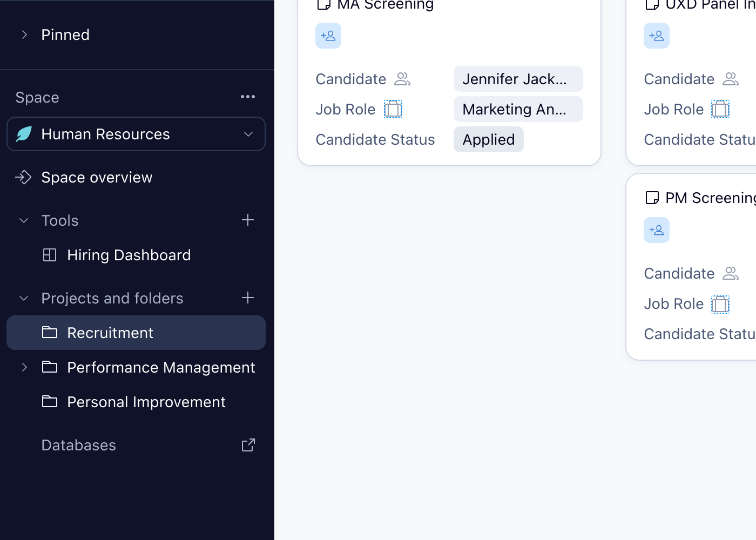The width and height of the screenshot is (756, 540).
Task: Click the Space heading label
Action: 37,97
